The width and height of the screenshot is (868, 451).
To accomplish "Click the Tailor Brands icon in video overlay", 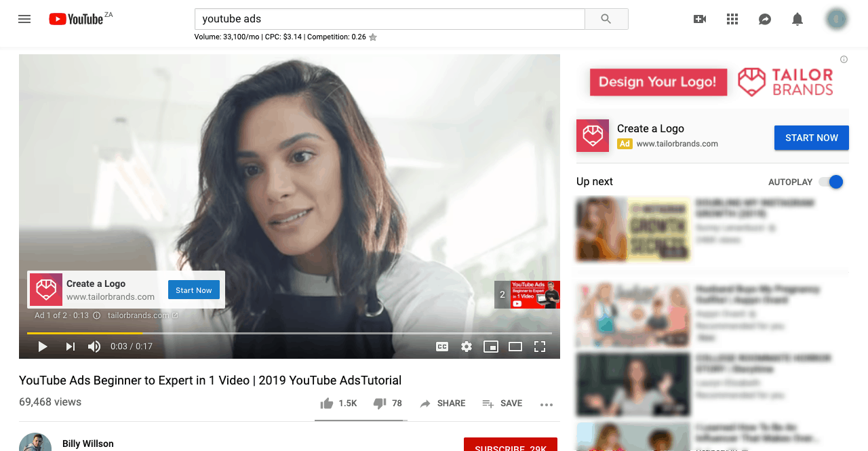I will pos(46,290).
